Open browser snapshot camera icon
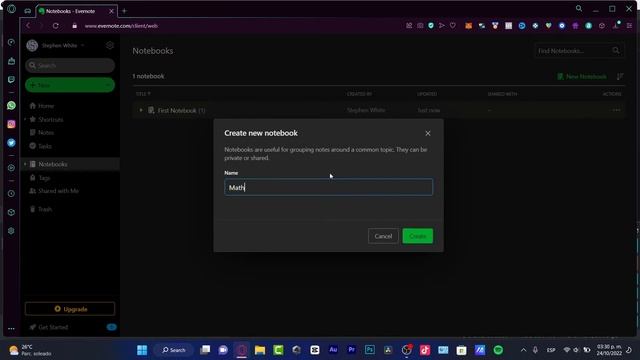The height and width of the screenshot is (360, 640). pos(420,26)
